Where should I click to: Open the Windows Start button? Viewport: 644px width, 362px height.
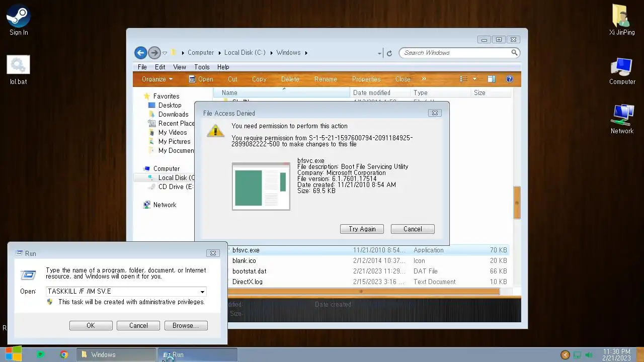pyautogui.click(x=13, y=354)
